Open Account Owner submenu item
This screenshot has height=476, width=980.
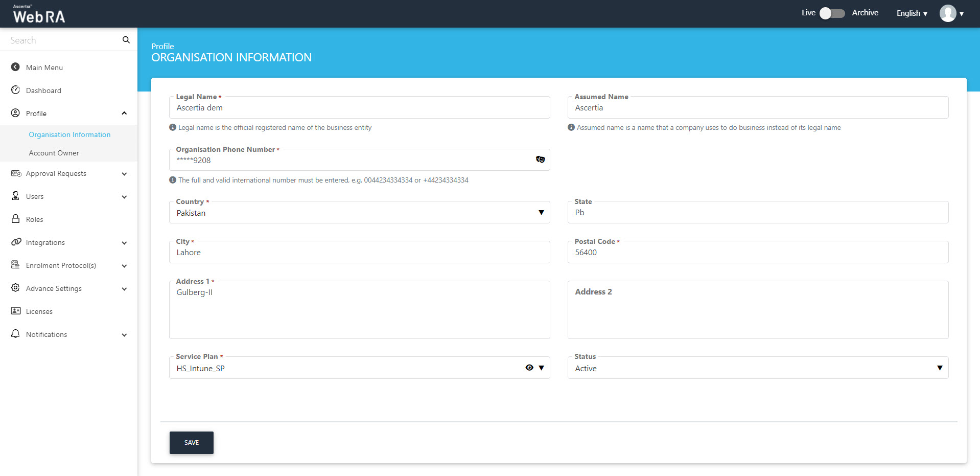[54, 153]
